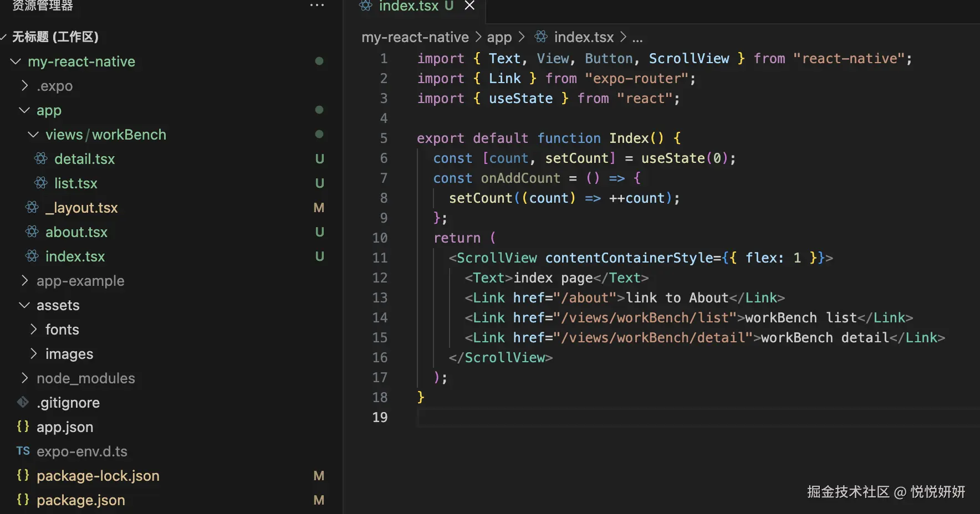Screen dimensions: 980x514
Task: Click the React icon beside list.tsx
Action: pyautogui.click(x=41, y=183)
